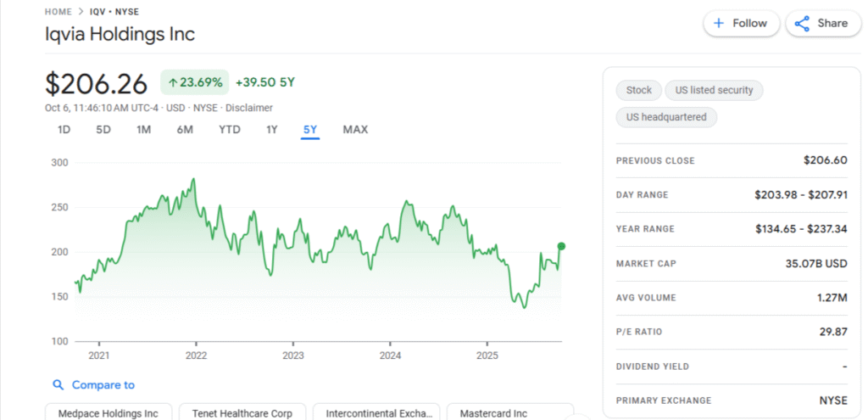Click the magnifier icon beside Compare to
This screenshot has height=420, width=868.
click(58, 385)
